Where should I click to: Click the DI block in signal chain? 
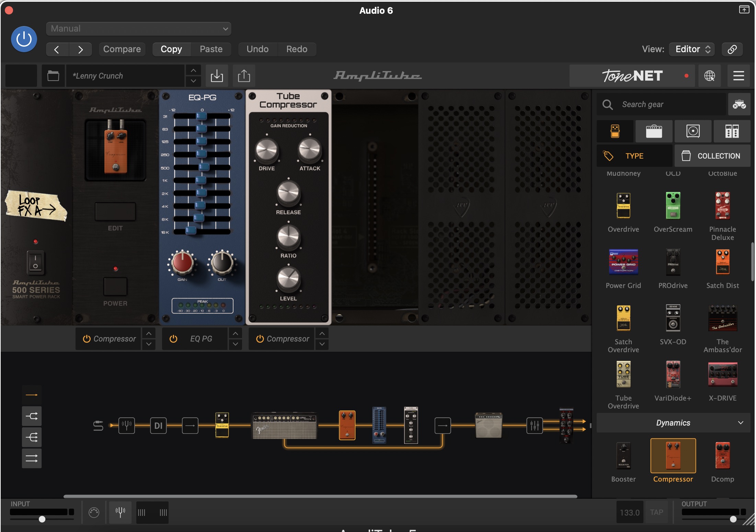coord(158,426)
